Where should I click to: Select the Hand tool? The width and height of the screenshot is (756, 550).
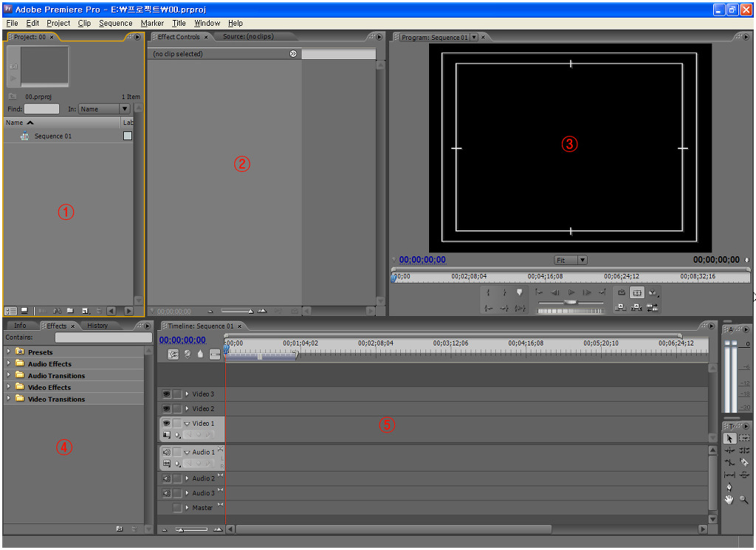[730, 500]
